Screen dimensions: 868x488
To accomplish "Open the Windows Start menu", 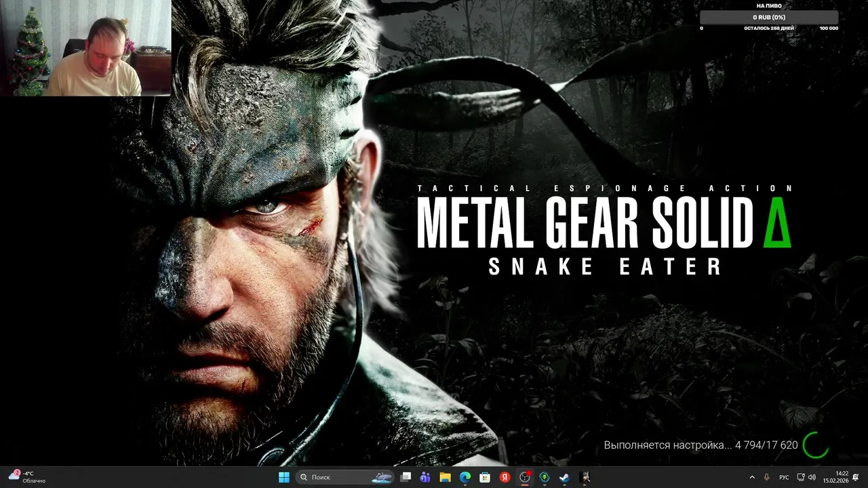I will pos(284,477).
